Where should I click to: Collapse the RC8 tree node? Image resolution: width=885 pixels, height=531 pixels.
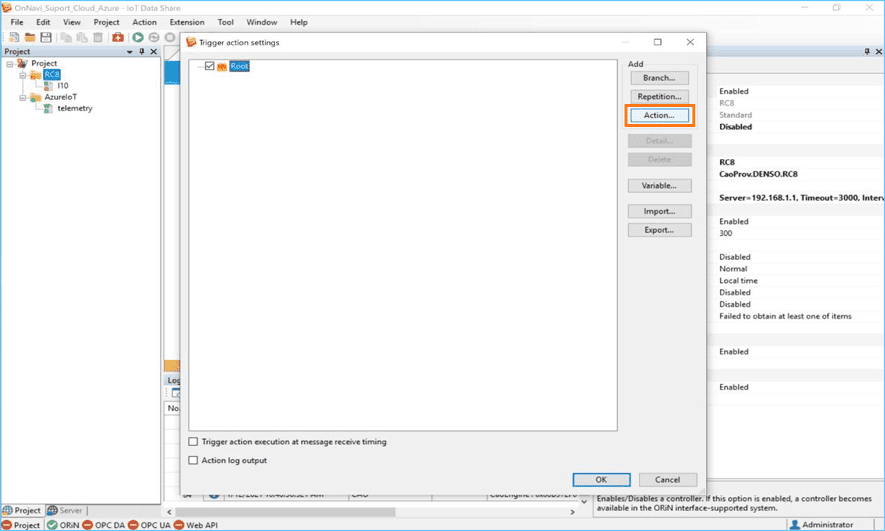pos(23,75)
